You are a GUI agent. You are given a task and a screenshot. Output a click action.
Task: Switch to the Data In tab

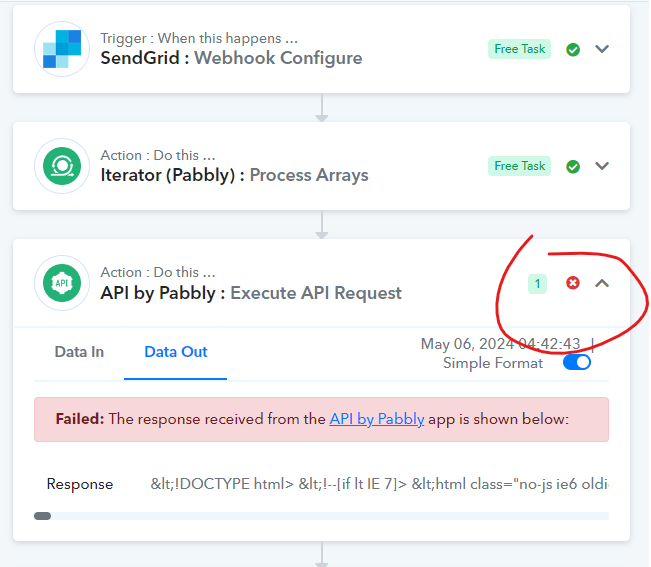79,352
